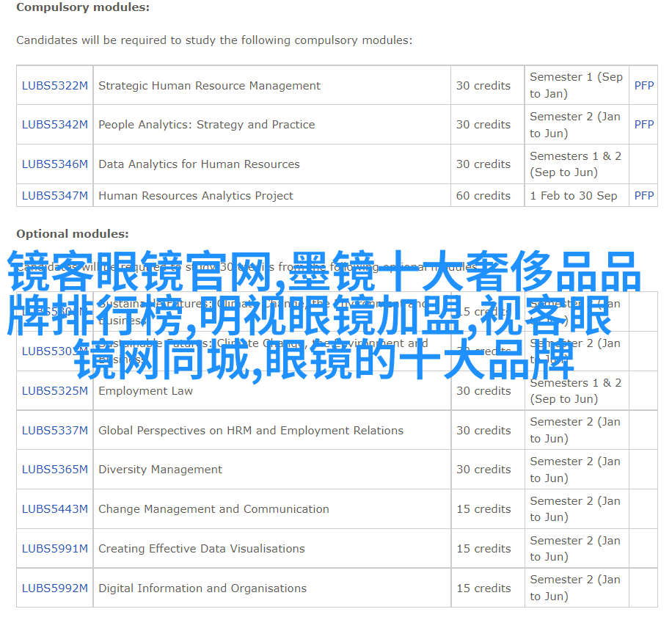Image resolution: width=672 pixels, height=620 pixels.
Task: Open the LUBS5991M module link
Action: point(55,548)
